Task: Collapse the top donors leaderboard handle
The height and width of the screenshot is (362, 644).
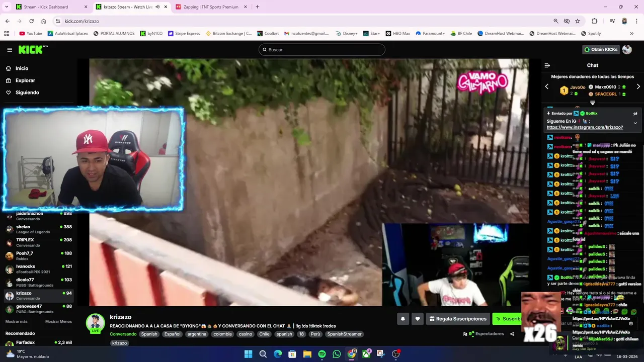Action: (593, 103)
